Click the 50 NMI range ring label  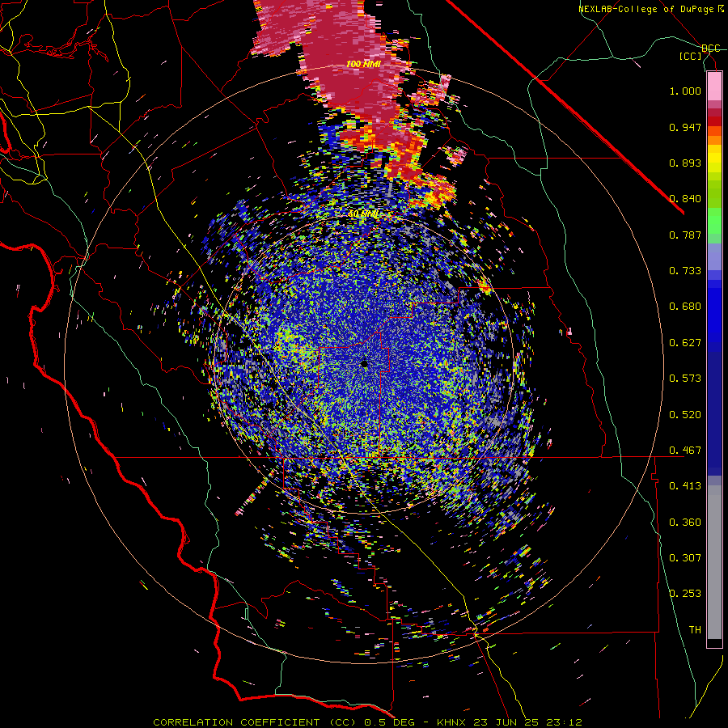pyautogui.click(x=363, y=214)
